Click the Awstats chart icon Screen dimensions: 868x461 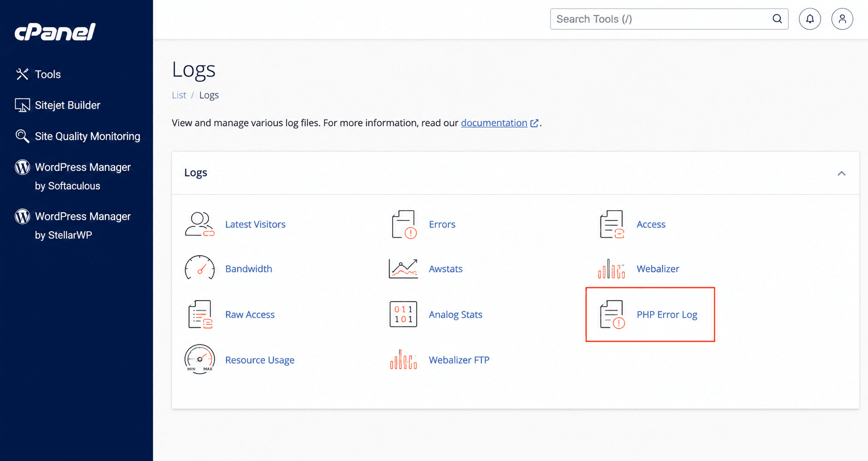coord(403,268)
